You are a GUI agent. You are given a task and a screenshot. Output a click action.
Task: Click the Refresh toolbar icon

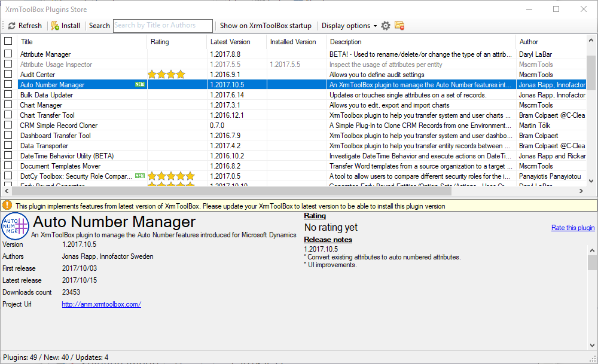(x=12, y=26)
